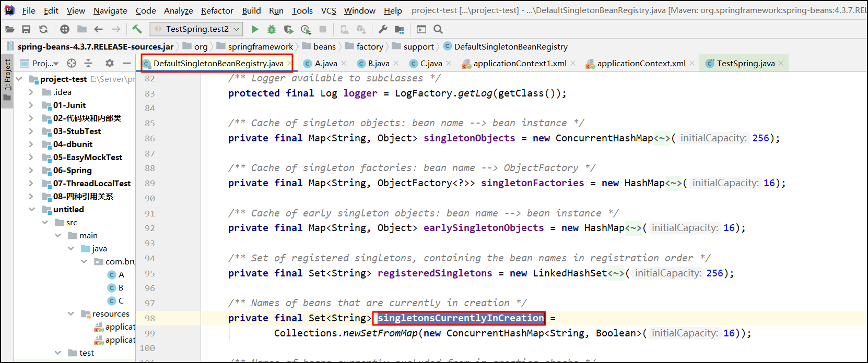868x363 pixels.
Task: Click the Stop square icon
Action: 323,29
